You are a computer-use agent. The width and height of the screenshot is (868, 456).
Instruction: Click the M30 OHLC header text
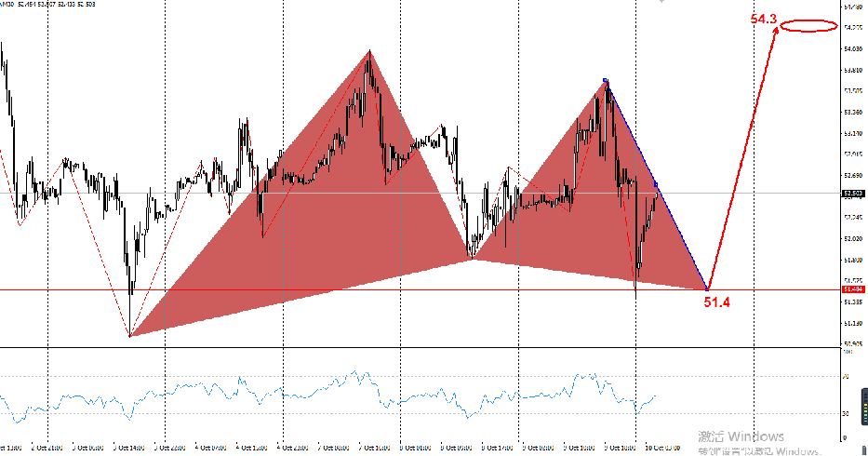pos(48,4)
